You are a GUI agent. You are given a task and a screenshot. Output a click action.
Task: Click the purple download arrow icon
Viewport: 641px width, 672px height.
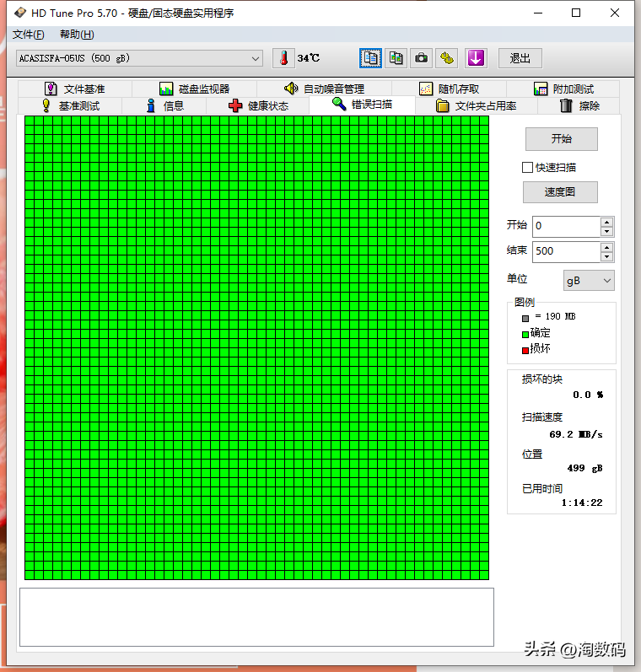(x=476, y=58)
